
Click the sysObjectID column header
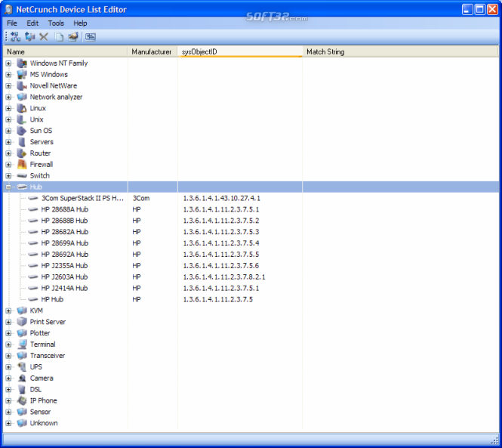(x=240, y=51)
